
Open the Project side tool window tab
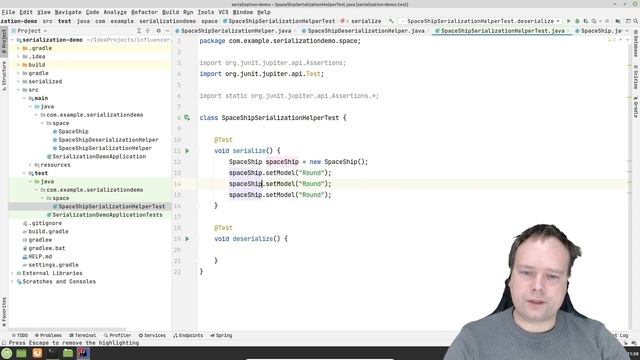4,41
